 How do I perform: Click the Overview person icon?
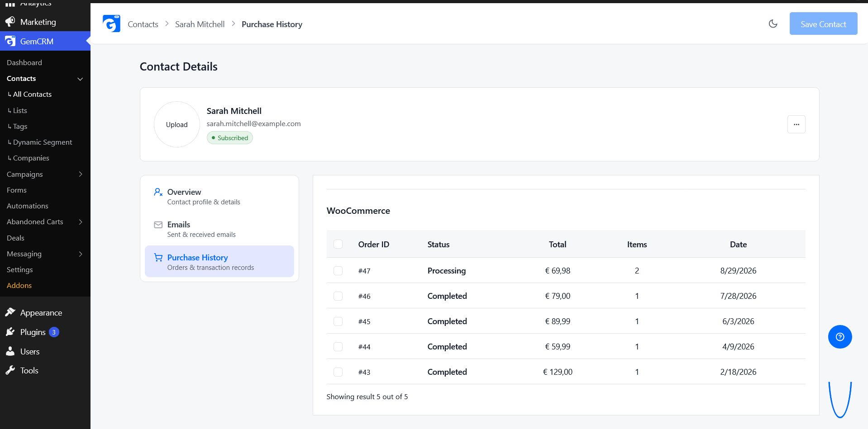158,192
